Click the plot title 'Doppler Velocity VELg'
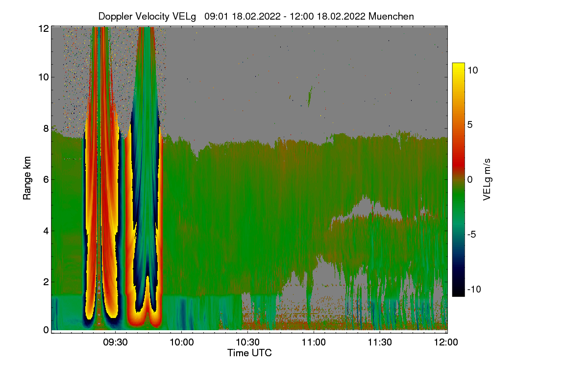The width and height of the screenshot is (588, 392). tap(147, 16)
